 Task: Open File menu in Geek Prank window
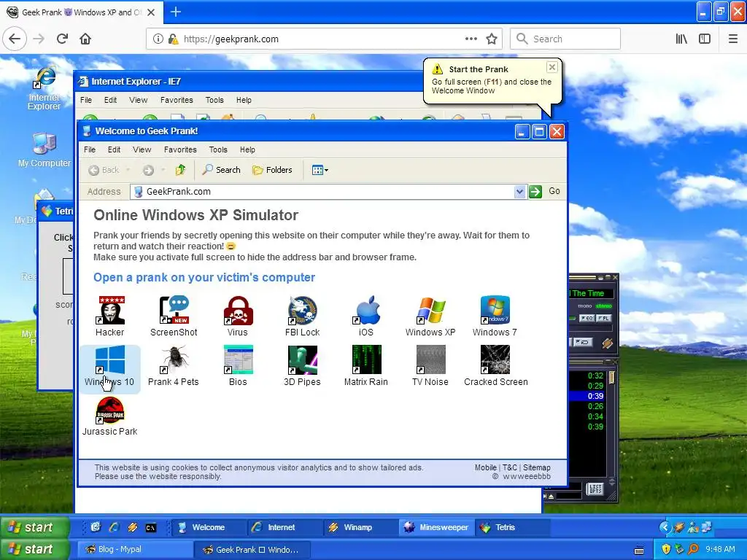(x=90, y=149)
